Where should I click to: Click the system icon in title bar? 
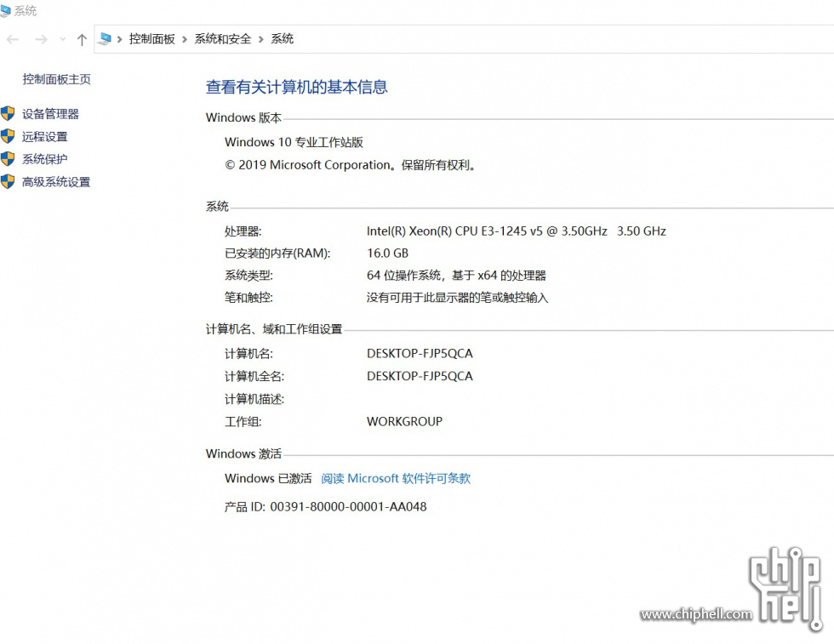5,11
